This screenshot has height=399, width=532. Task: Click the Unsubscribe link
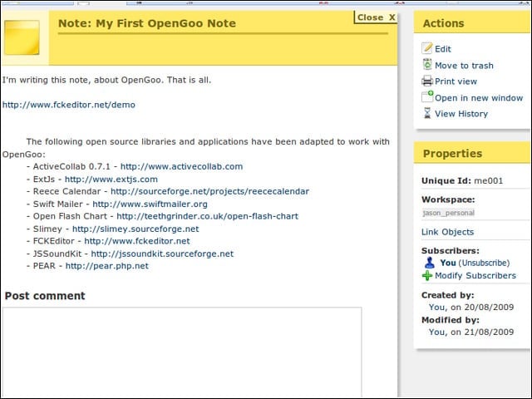pos(484,263)
